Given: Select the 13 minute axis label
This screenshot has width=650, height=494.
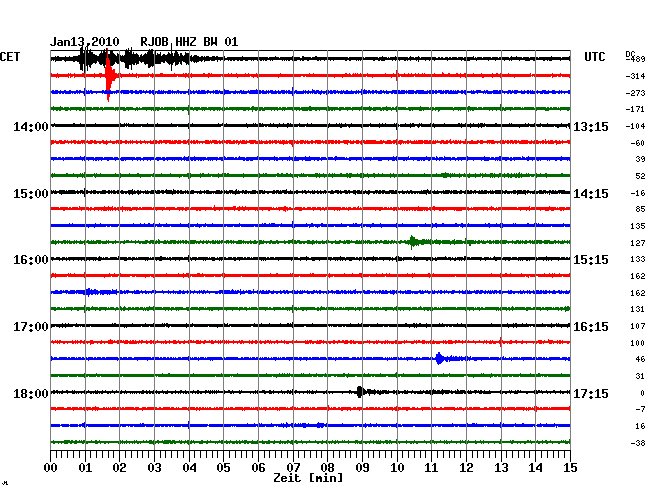Looking at the screenshot, I should click(501, 468).
